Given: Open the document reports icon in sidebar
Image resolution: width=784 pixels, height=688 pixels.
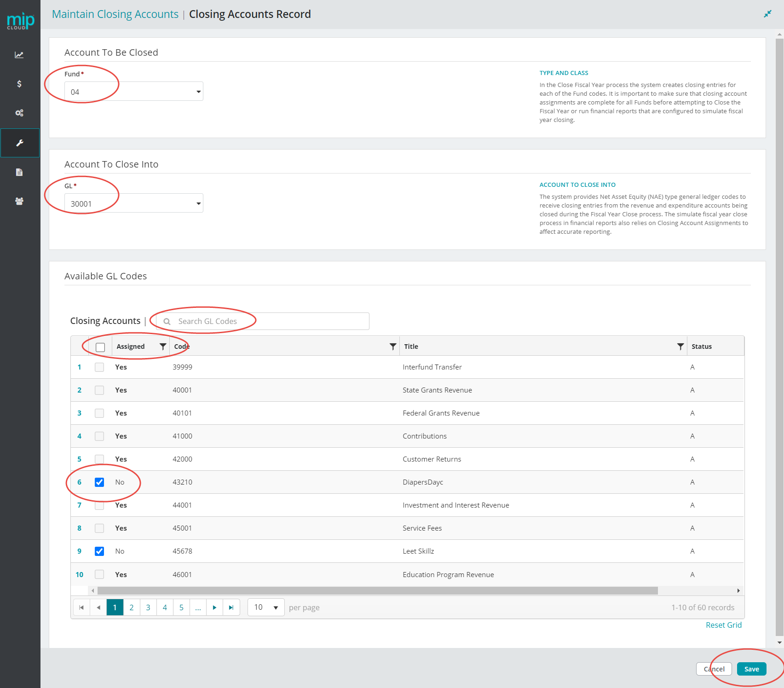Looking at the screenshot, I should (20, 172).
